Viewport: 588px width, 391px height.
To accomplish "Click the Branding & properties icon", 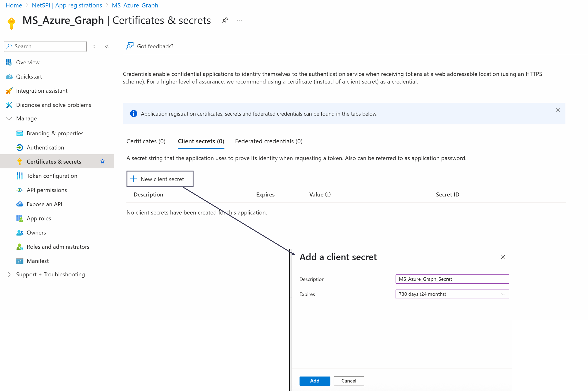I will 20,133.
